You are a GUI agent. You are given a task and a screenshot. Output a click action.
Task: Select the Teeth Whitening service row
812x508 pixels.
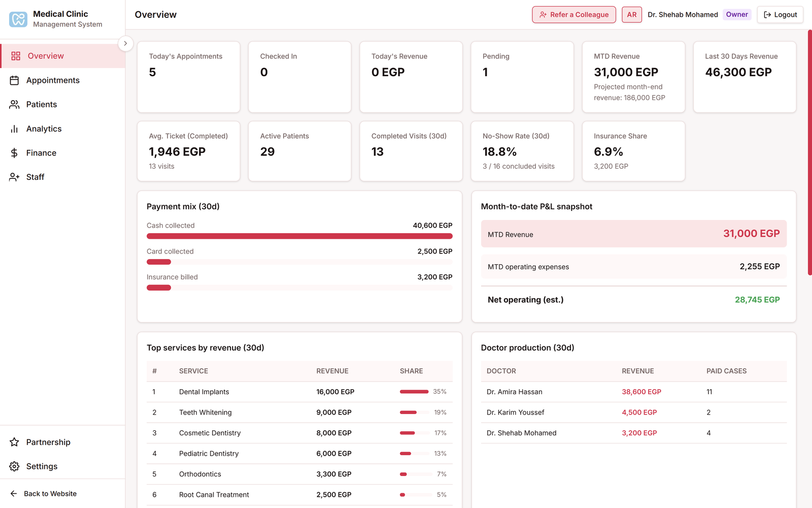tap(299, 412)
